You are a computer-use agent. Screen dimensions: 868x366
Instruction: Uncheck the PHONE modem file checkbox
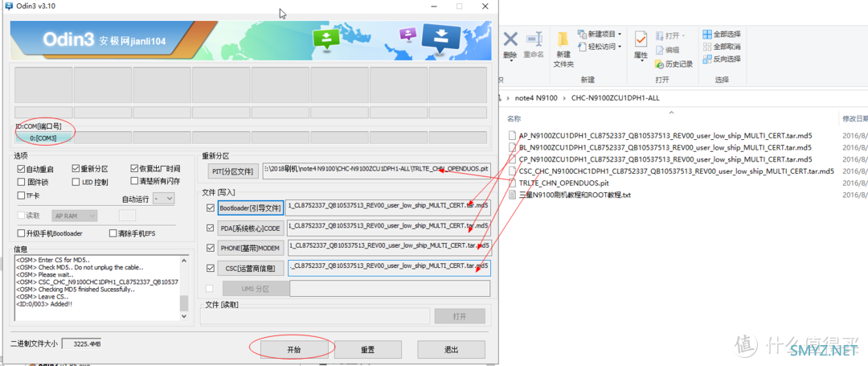pos(210,248)
